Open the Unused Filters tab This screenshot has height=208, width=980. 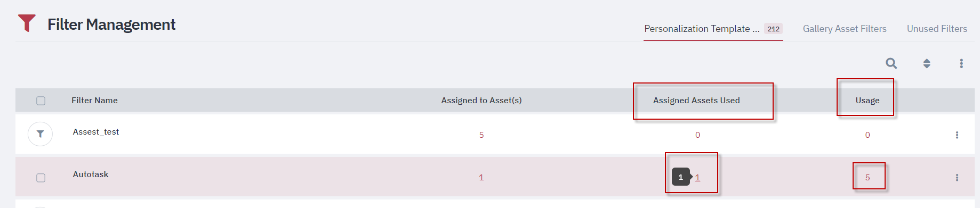point(937,29)
